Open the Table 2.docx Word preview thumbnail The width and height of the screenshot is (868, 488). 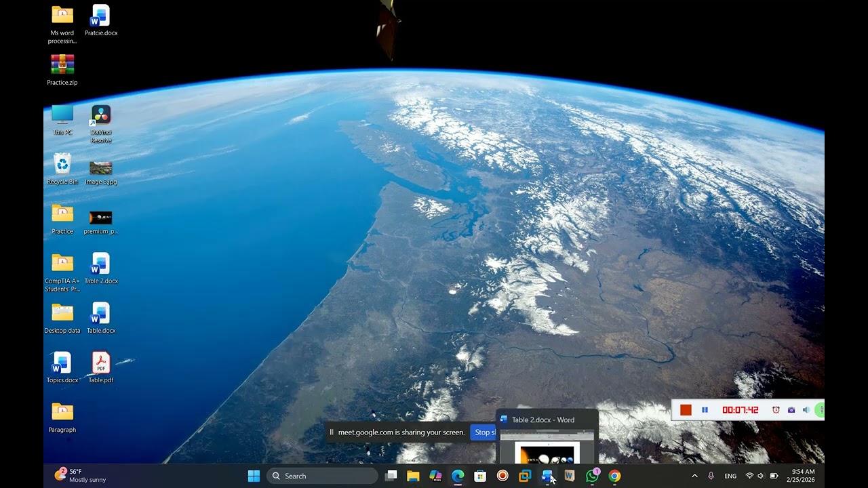click(x=547, y=448)
